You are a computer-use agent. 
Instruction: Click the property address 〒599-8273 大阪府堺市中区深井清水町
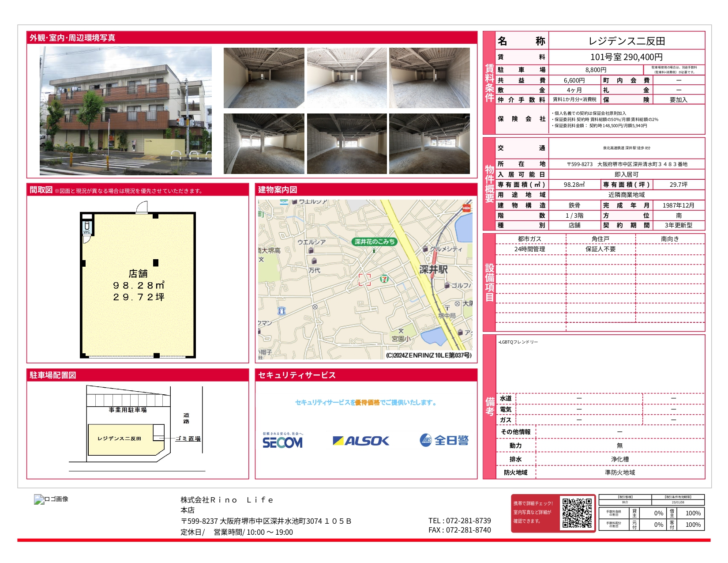click(x=627, y=164)
